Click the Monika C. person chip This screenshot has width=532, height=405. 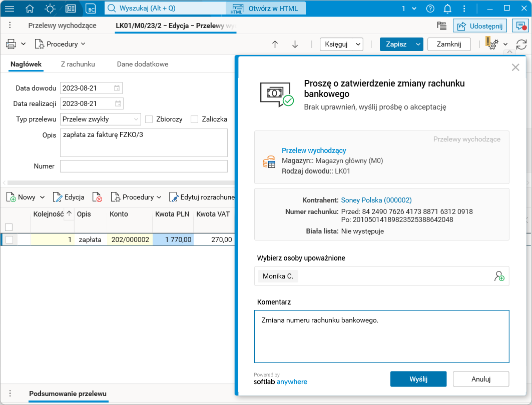click(278, 276)
